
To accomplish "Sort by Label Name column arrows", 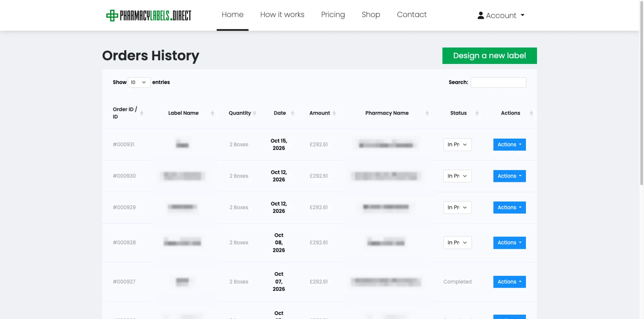I will 213,113.
